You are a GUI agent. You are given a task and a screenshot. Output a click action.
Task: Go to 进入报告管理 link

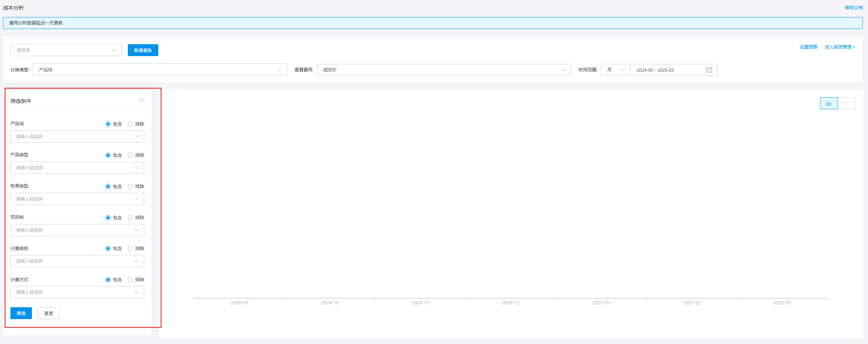(840, 47)
